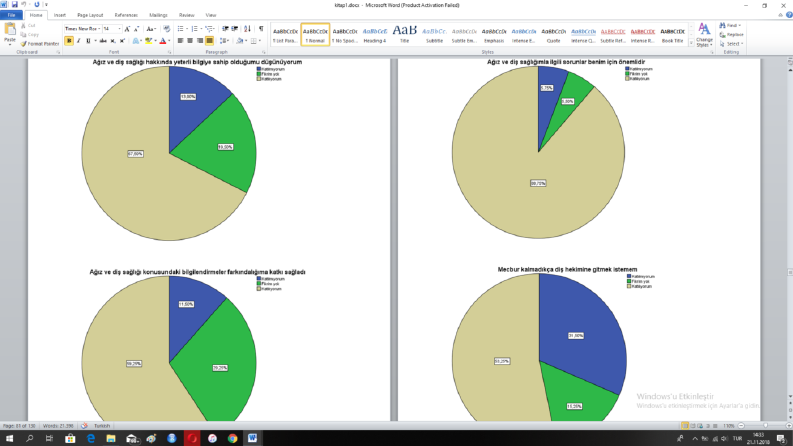Open Word Help question mark icon
This screenshot has height=446, width=793.
click(x=789, y=15)
